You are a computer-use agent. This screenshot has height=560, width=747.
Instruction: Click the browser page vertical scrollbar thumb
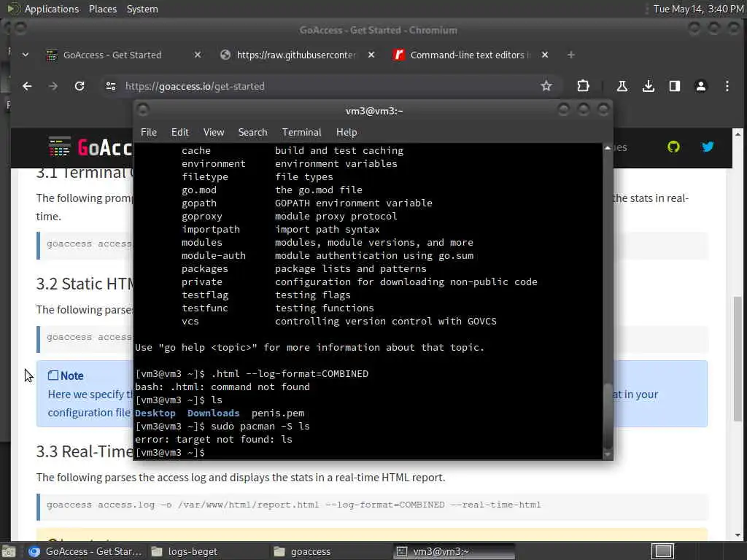click(738, 359)
